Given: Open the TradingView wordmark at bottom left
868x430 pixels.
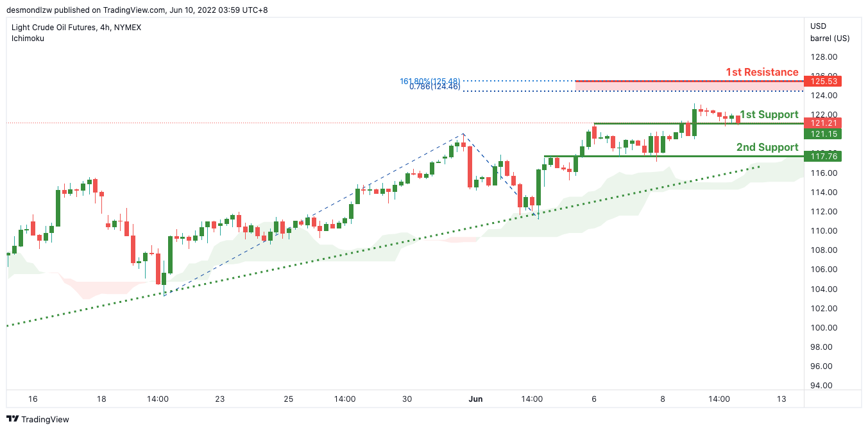Looking at the screenshot, I should pos(45,420).
